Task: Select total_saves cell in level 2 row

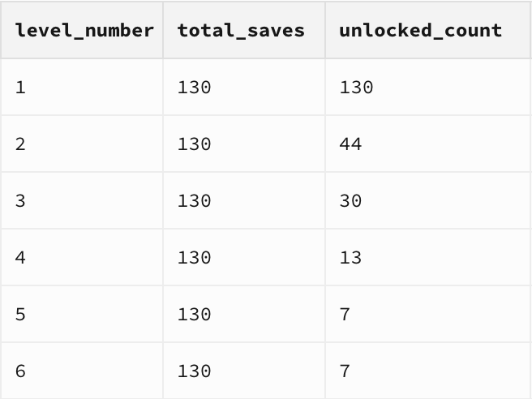Action: click(244, 144)
